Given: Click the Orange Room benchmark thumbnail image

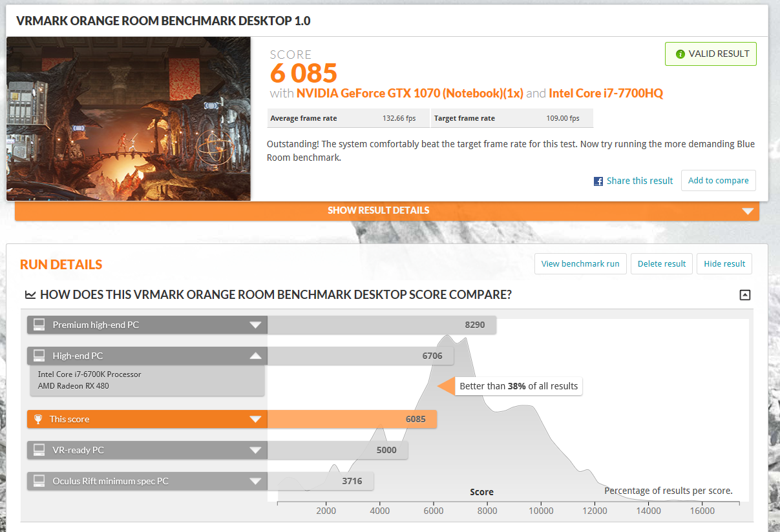Looking at the screenshot, I should (129, 119).
